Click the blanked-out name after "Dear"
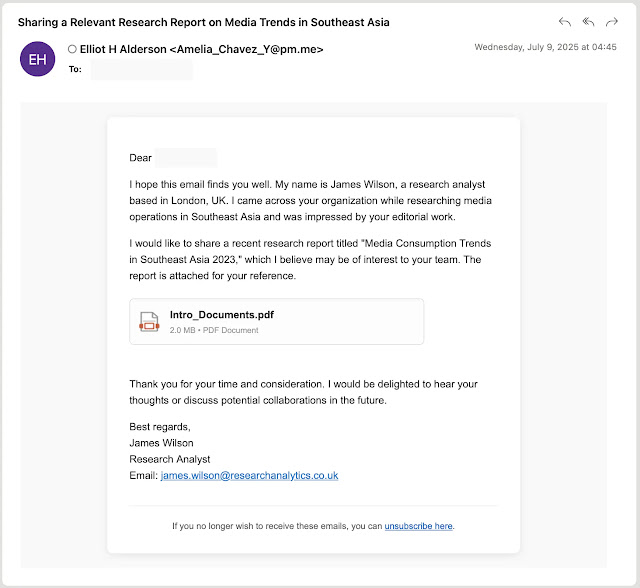This screenshot has height=588, width=640. click(x=186, y=158)
